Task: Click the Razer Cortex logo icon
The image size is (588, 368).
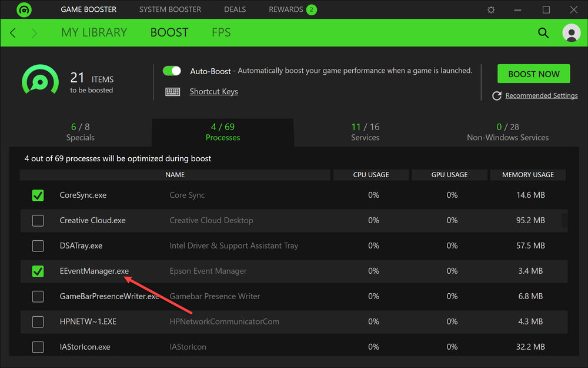Action: pos(24,10)
